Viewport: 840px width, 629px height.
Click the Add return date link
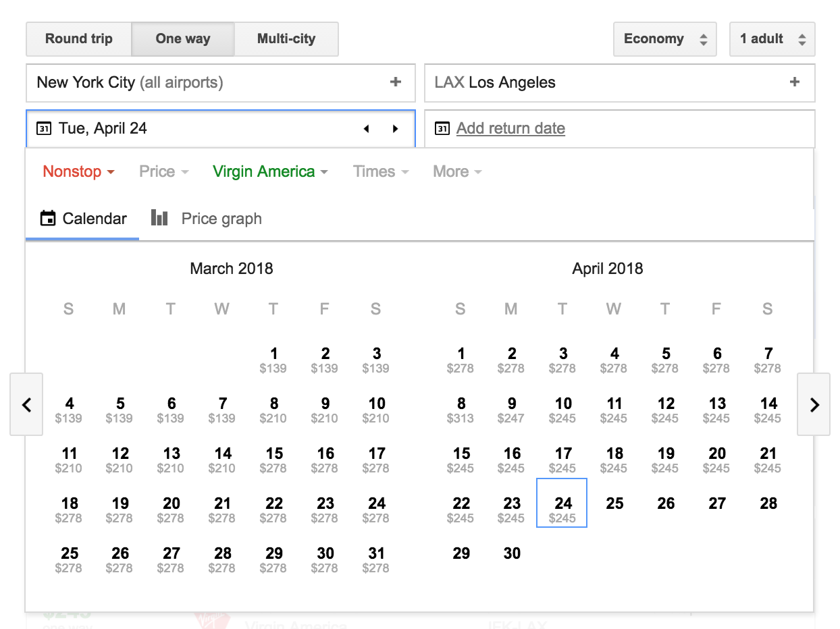coord(510,128)
